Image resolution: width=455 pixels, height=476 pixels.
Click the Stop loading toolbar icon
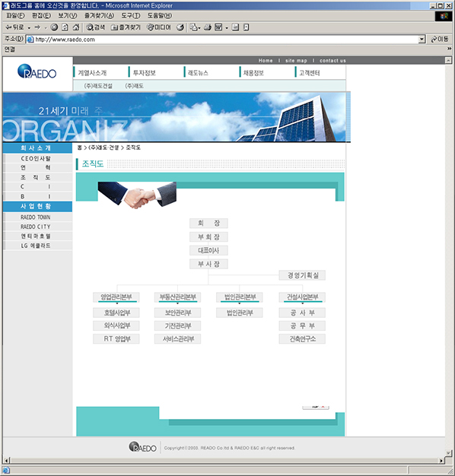(x=54, y=27)
